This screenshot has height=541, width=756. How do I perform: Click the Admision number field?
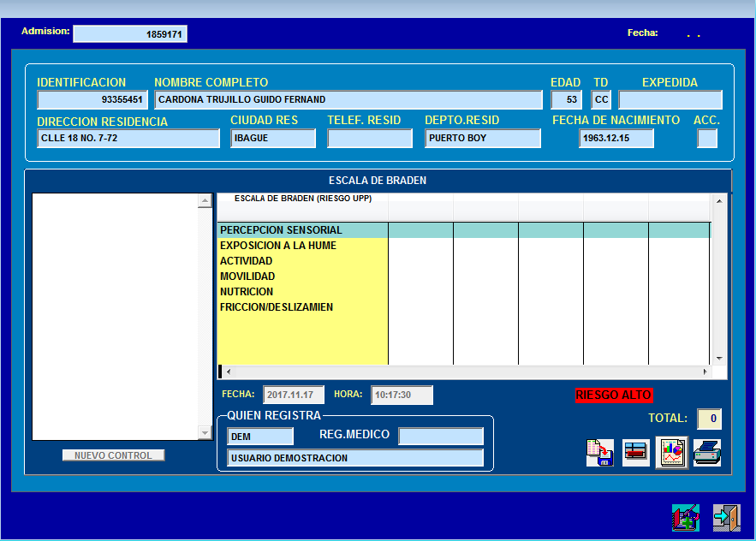coord(130,33)
